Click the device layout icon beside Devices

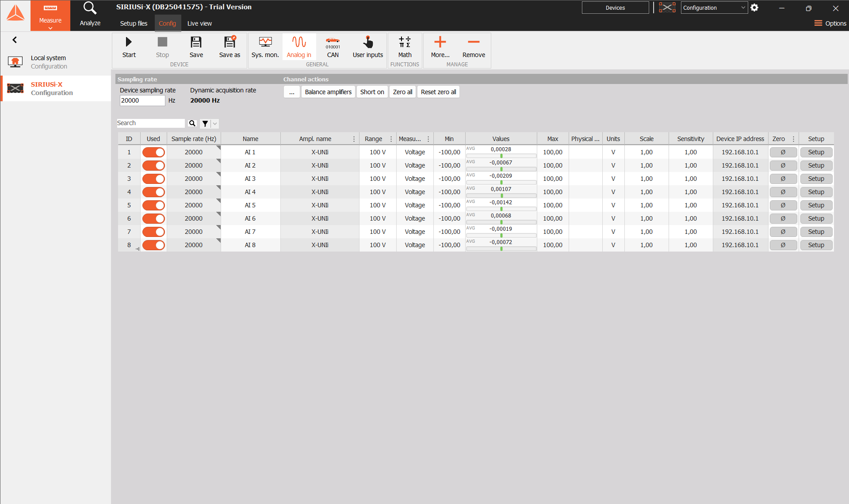(667, 8)
